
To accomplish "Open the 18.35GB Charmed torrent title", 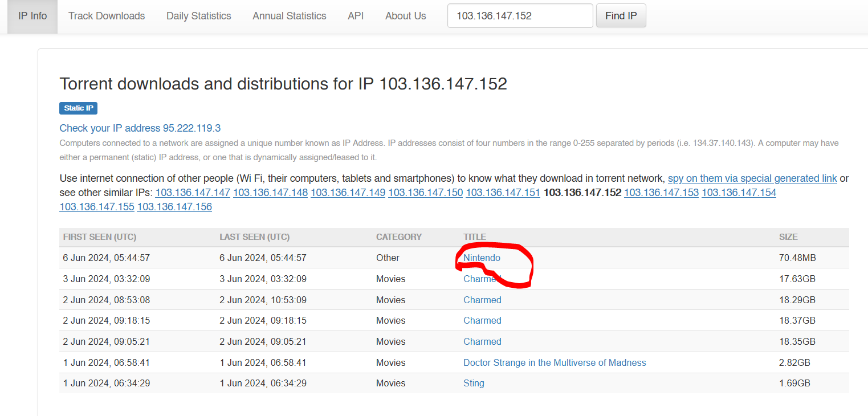I will coord(482,342).
